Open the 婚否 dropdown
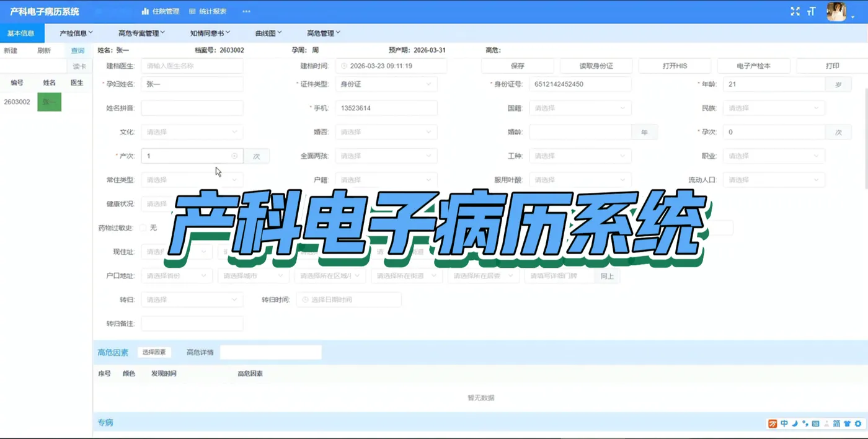Screen dimensions: 868x439 coord(386,132)
